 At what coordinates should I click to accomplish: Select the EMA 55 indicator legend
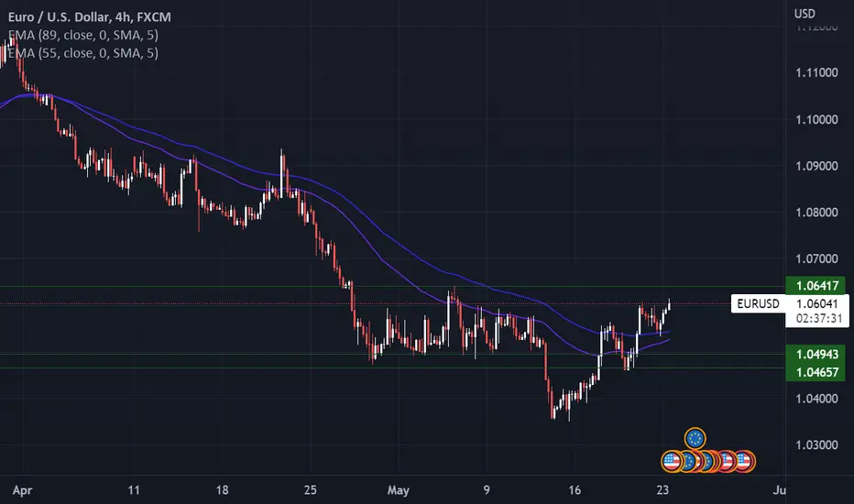82,53
